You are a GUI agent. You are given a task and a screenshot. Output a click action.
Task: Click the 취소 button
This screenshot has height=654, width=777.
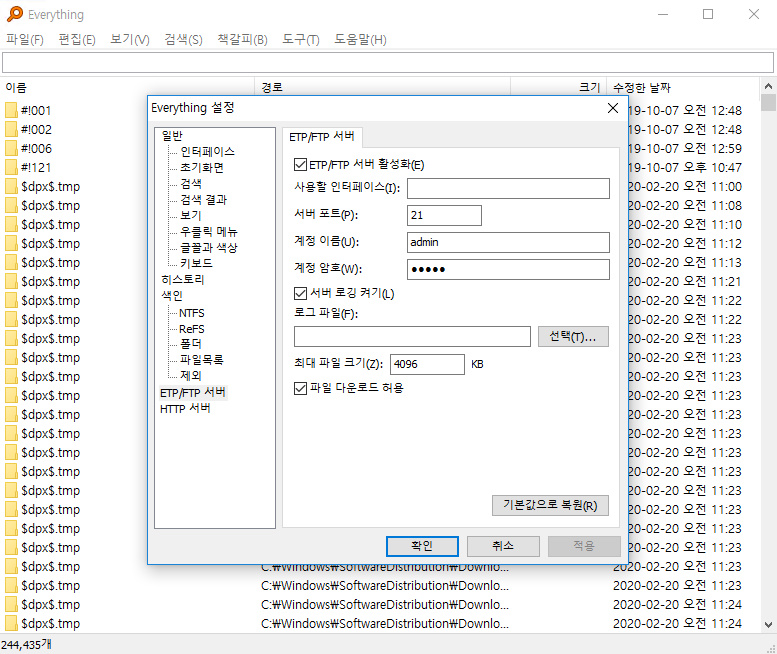coord(503,546)
